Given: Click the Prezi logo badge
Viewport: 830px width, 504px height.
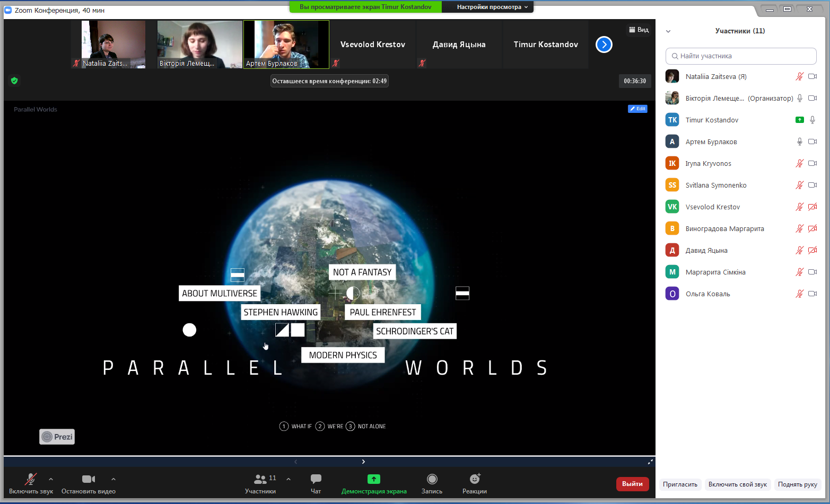Looking at the screenshot, I should click(x=57, y=437).
